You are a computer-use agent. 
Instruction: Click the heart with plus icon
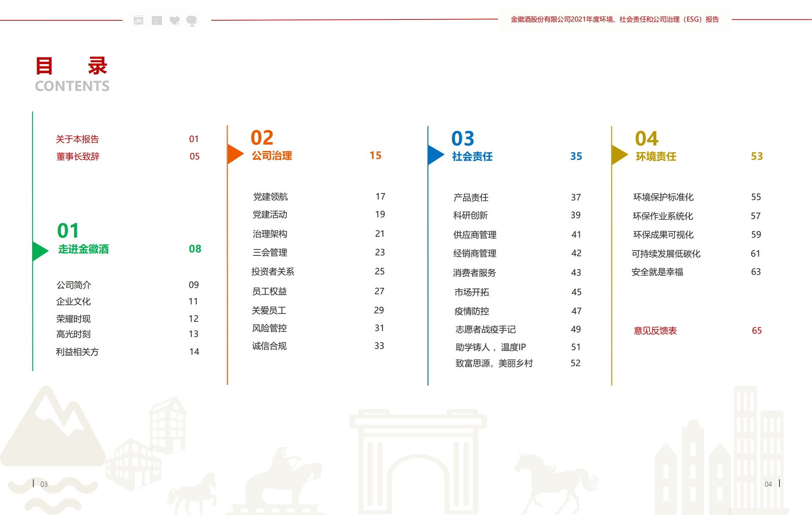pyautogui.click(x=174, y=21)
